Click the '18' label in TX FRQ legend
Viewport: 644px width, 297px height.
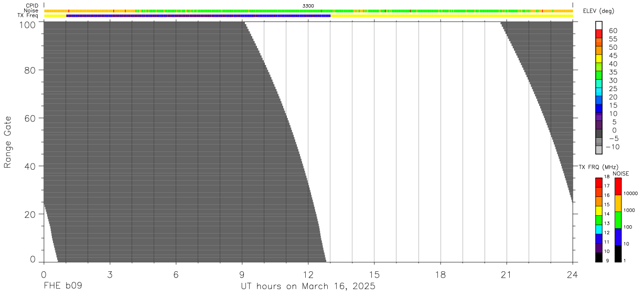click(606, 177)
